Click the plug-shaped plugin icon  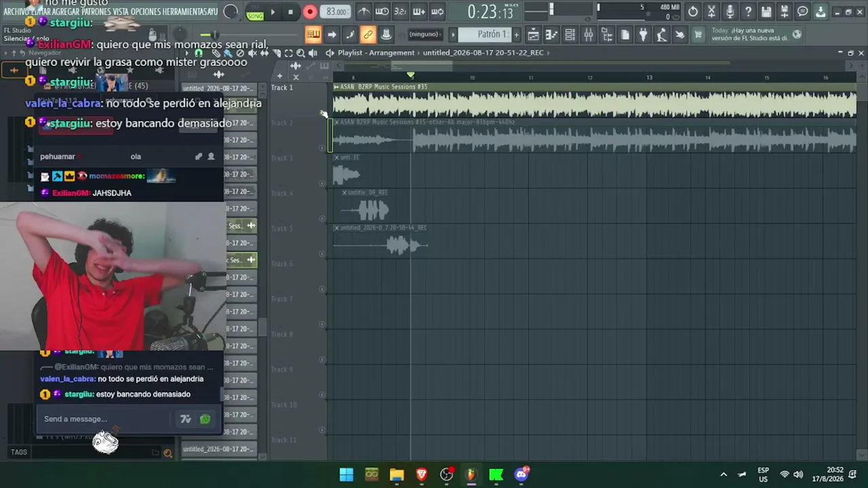[x=644, y=35]
